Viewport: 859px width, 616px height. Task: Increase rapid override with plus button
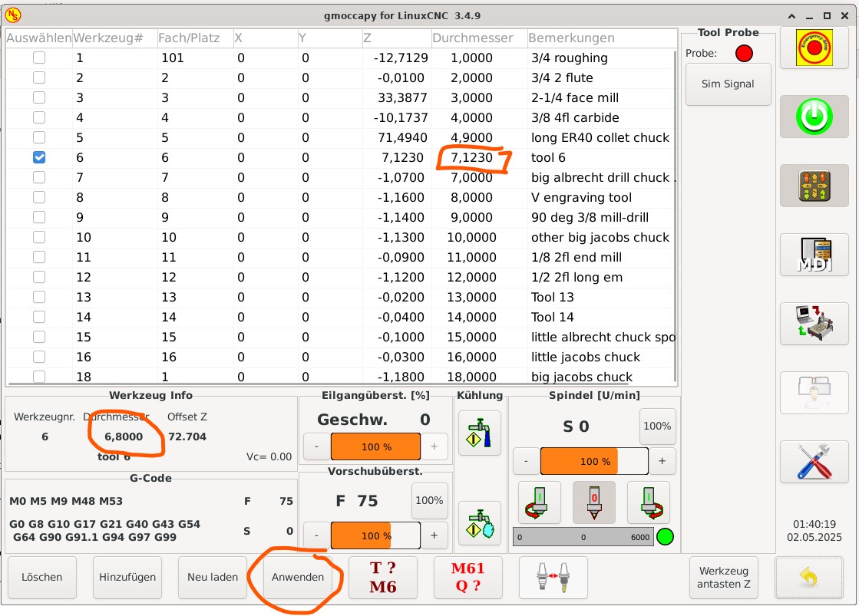point(434,446)
